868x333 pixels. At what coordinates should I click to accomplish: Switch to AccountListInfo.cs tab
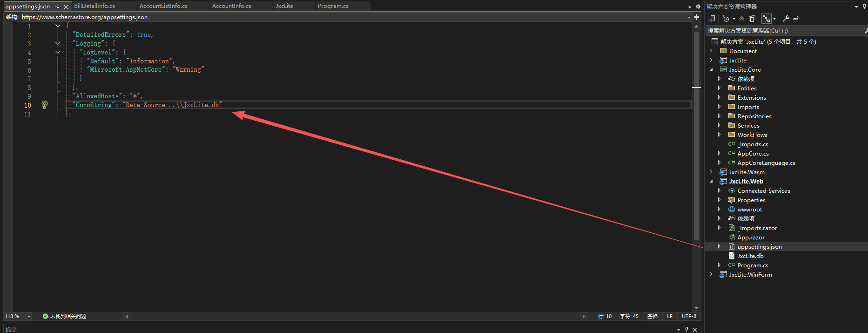tap(163, 6)
